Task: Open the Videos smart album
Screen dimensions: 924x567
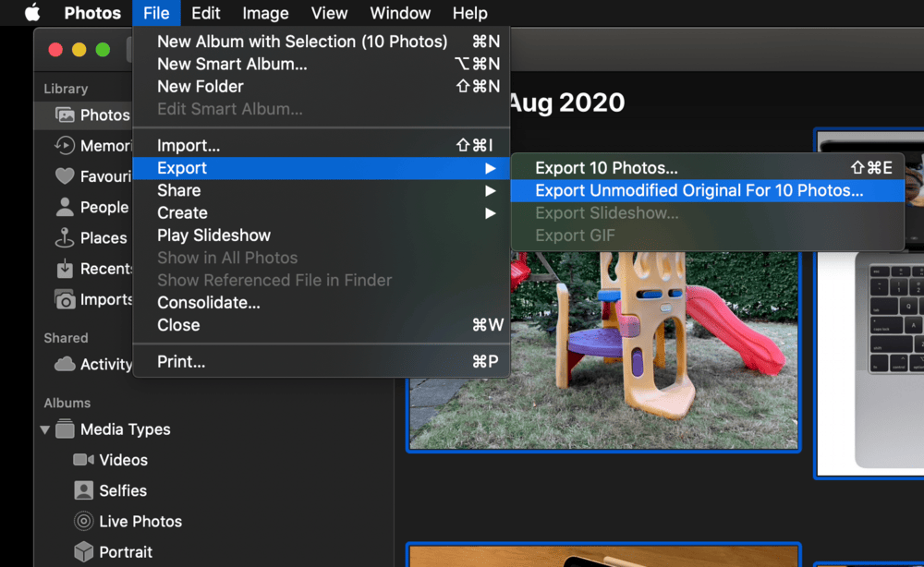Action: pos(86,460)
